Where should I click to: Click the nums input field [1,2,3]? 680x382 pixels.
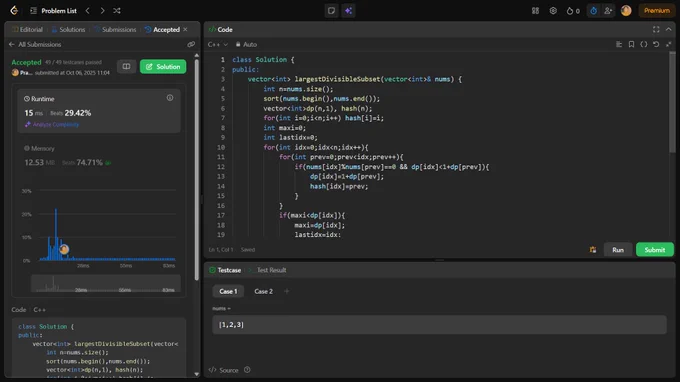439,325
